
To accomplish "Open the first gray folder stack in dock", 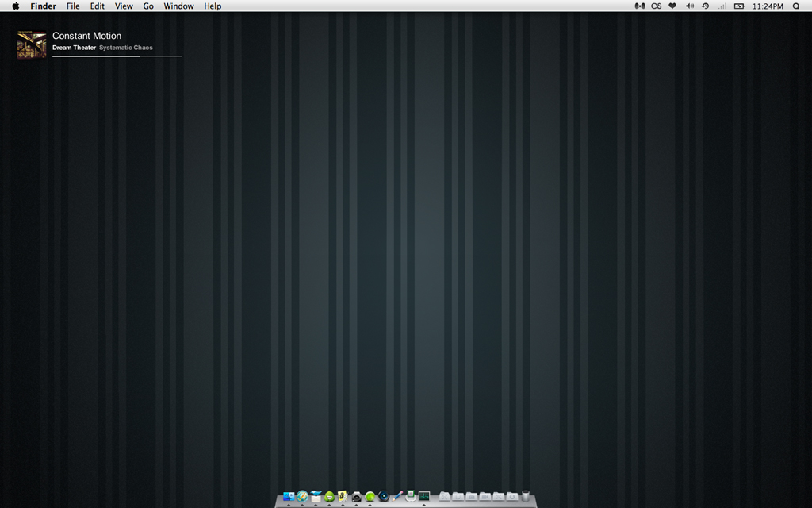I will click(x=444, y=496).
